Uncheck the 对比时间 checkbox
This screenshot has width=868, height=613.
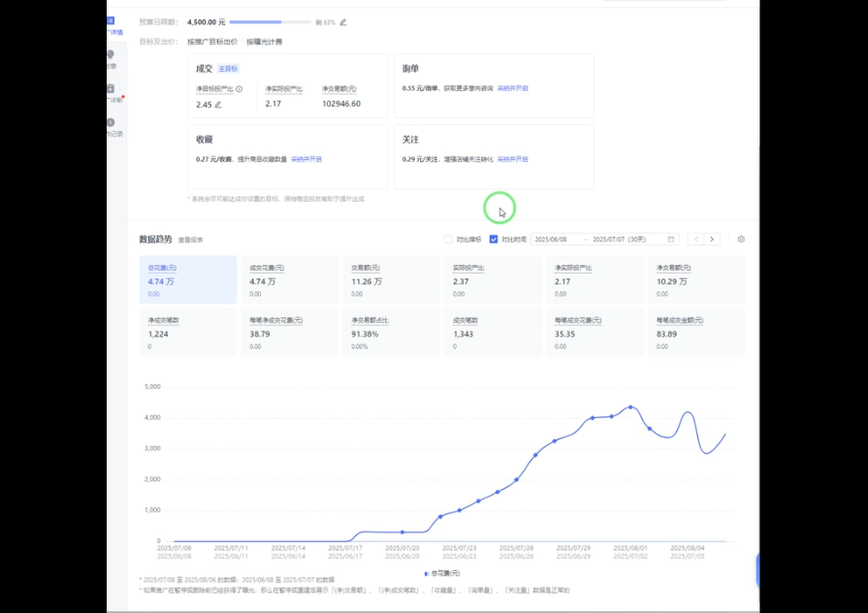point(494,239)
